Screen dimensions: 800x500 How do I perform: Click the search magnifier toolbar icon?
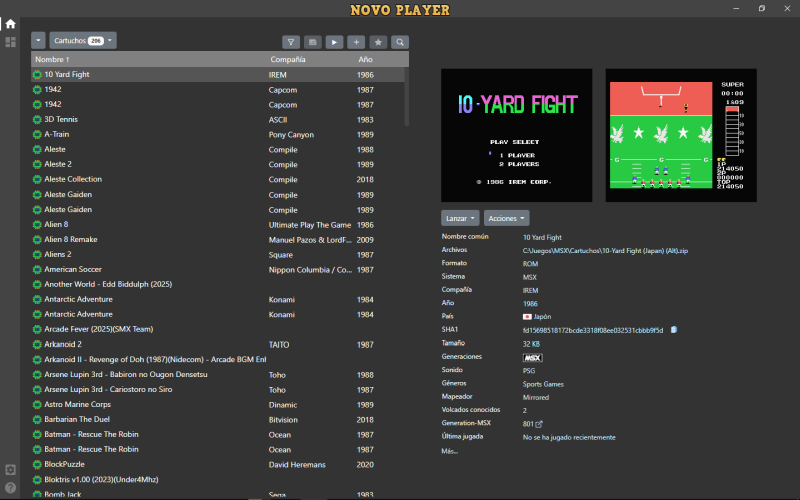click(400, 42)
